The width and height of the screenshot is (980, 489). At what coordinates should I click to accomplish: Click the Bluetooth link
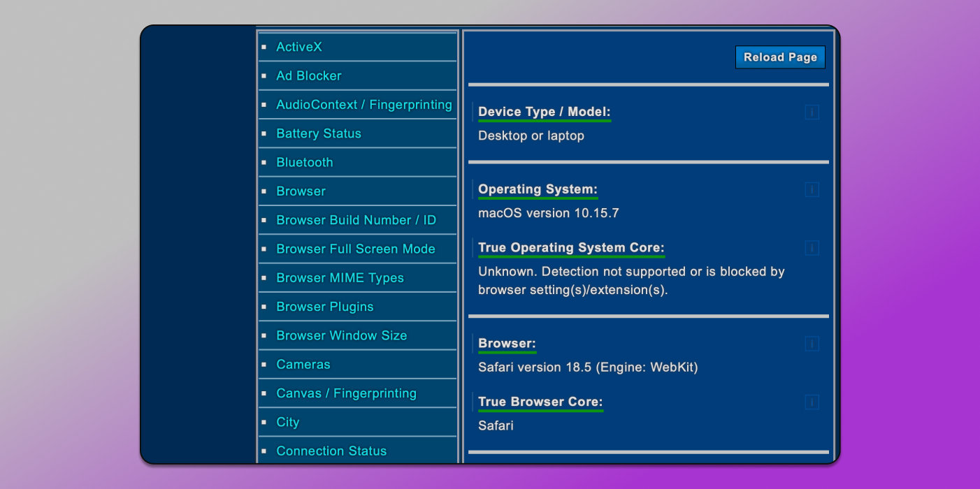(x=305, y=162)
